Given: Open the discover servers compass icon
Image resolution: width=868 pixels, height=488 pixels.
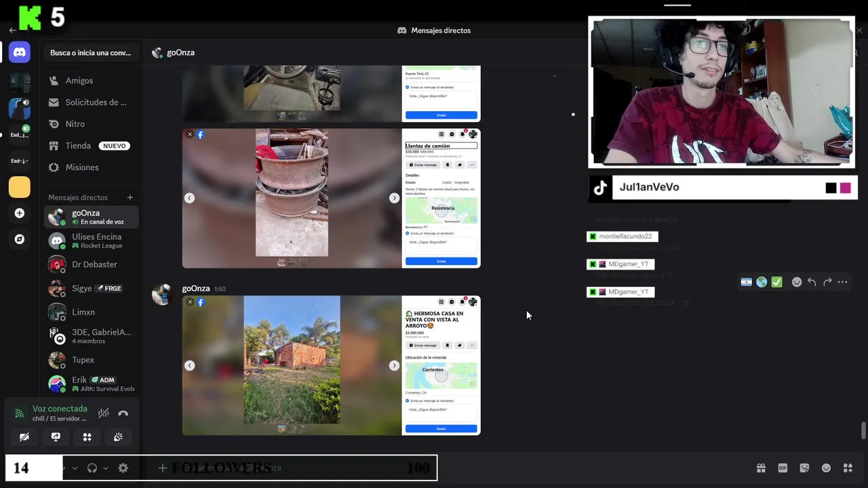Looking at the screenshot, I should point(20,239).
